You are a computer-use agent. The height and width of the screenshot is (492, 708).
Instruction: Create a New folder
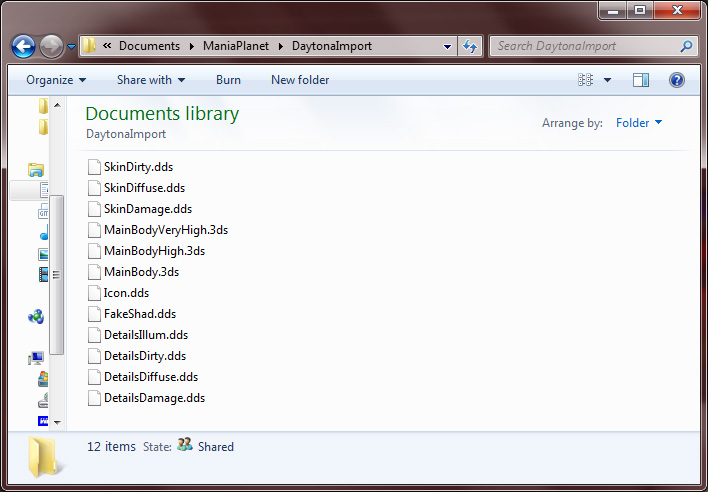pos(300,80)
